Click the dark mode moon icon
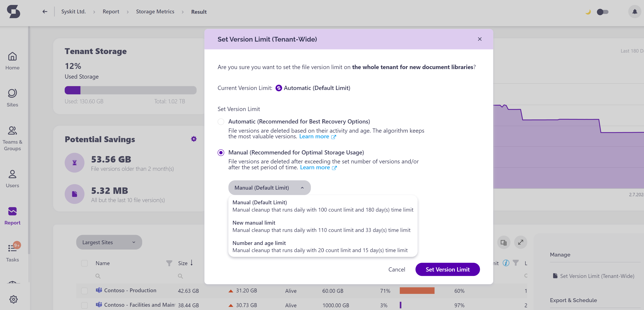Image resolution: width=644 pixels, height=310 pixels. (588, 12)
